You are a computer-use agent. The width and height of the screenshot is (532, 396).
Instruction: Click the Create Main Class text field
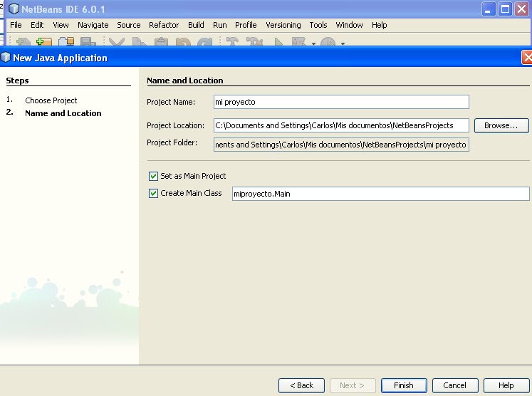click(x=381, y=194)
